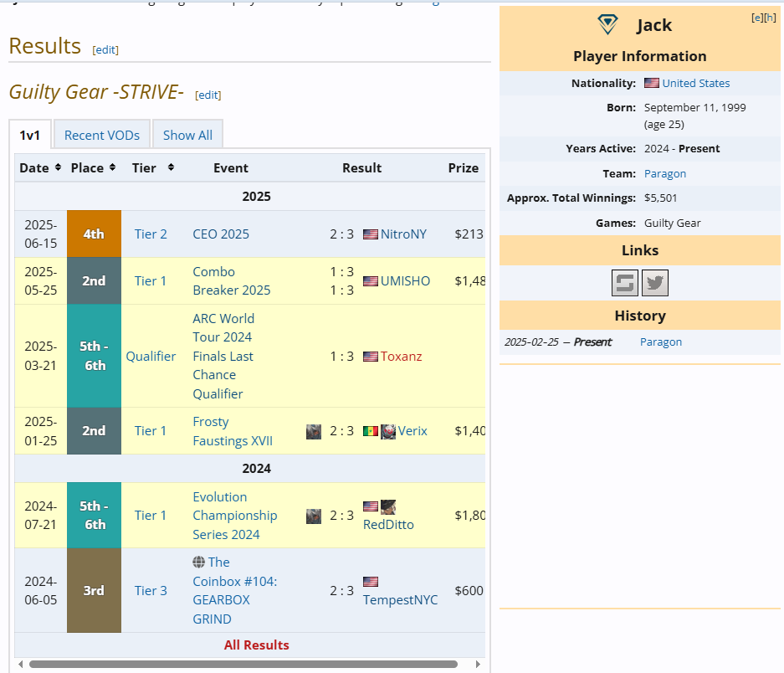Open UMISHO's player page
The height and width of the screenshot is (673, 784).
405,281
